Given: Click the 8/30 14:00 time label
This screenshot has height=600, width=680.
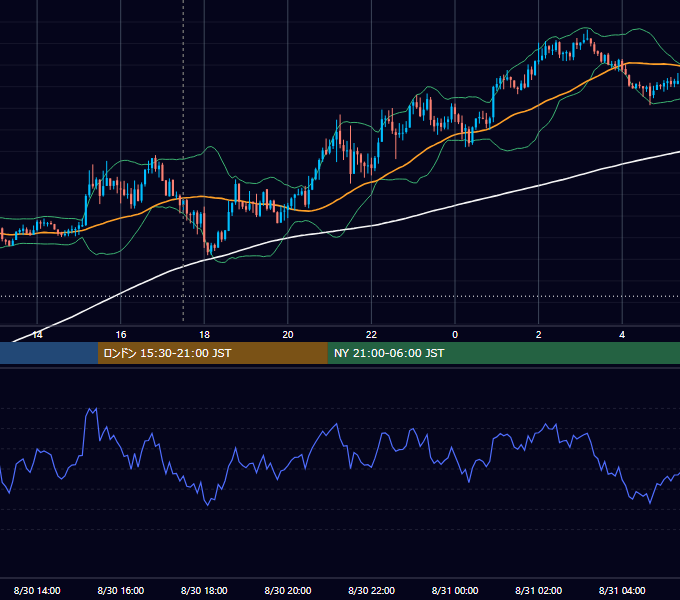Looking at the screenshot, I should (37, 590).
